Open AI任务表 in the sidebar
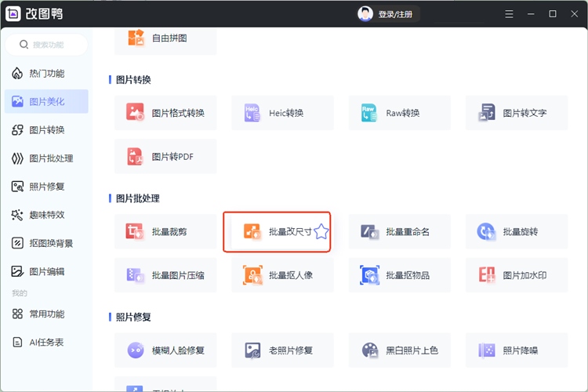The width and height of the screenshot is (588, 392). pyautogui.click(x=46, y=342)
